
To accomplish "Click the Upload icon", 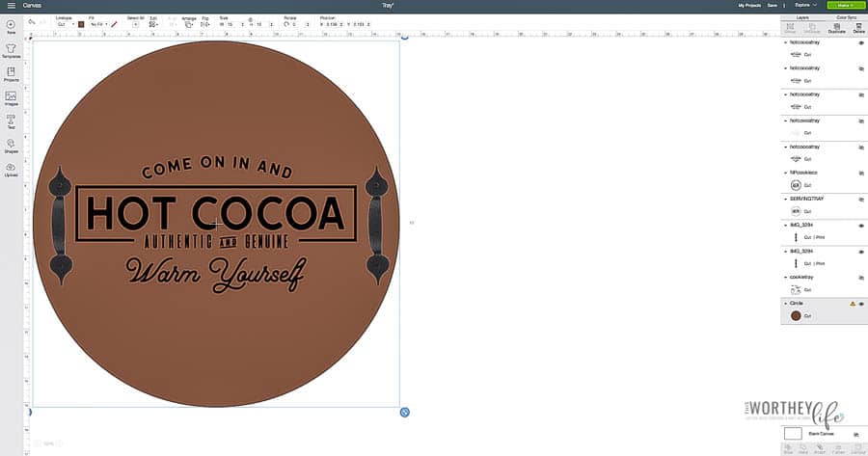I will 11,170.
